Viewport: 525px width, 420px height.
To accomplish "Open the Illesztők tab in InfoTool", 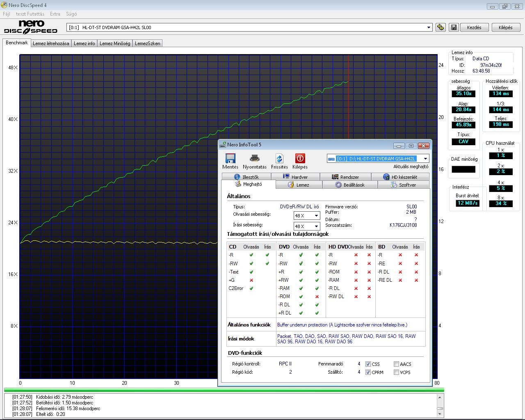I will (246, 177).
